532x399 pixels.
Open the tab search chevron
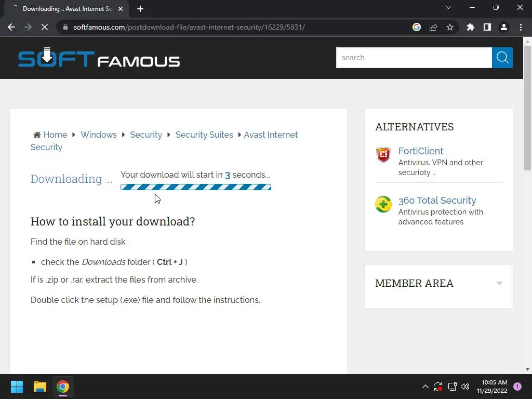click(448, 7)
